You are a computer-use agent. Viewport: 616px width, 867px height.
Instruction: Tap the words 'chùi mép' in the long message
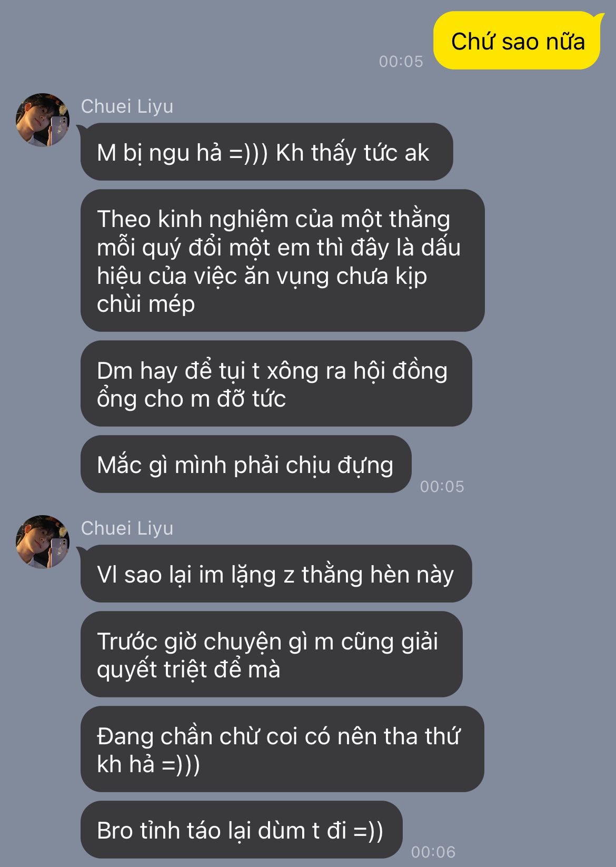click(x=146, y=304)
